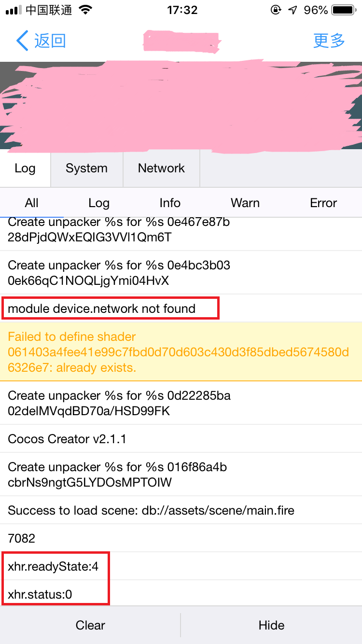Hide the vConsole panel
The width and height of the screenshot is (362, 644).
[271, 625]
